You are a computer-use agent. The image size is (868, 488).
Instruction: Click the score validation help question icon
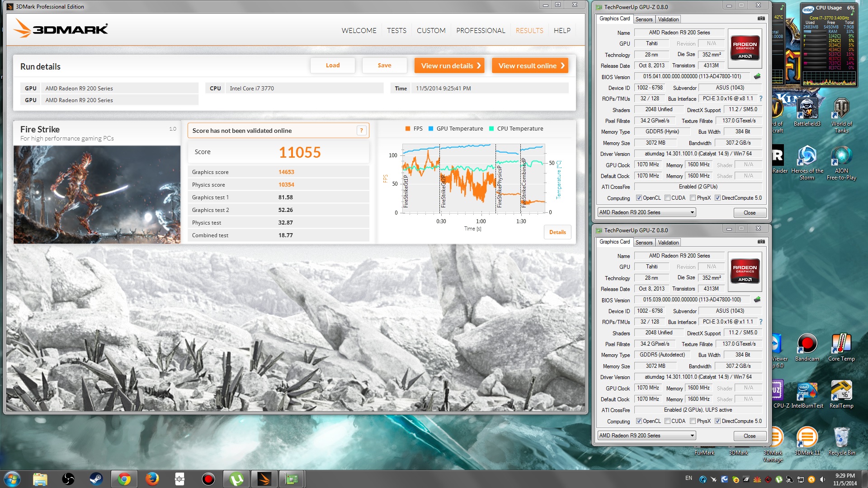click(x=361, y=131)
